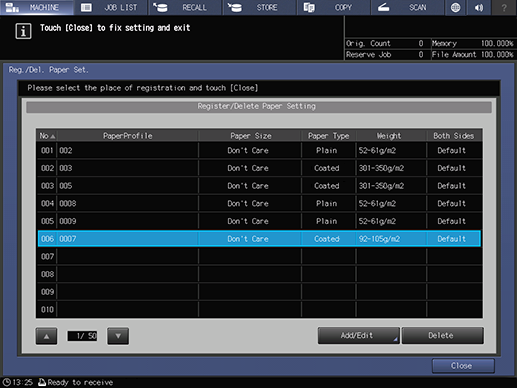Click the PaperProfile column header
Image resolution: width=517 pixels, height=388 pixels.
click(x=127, y=136)
